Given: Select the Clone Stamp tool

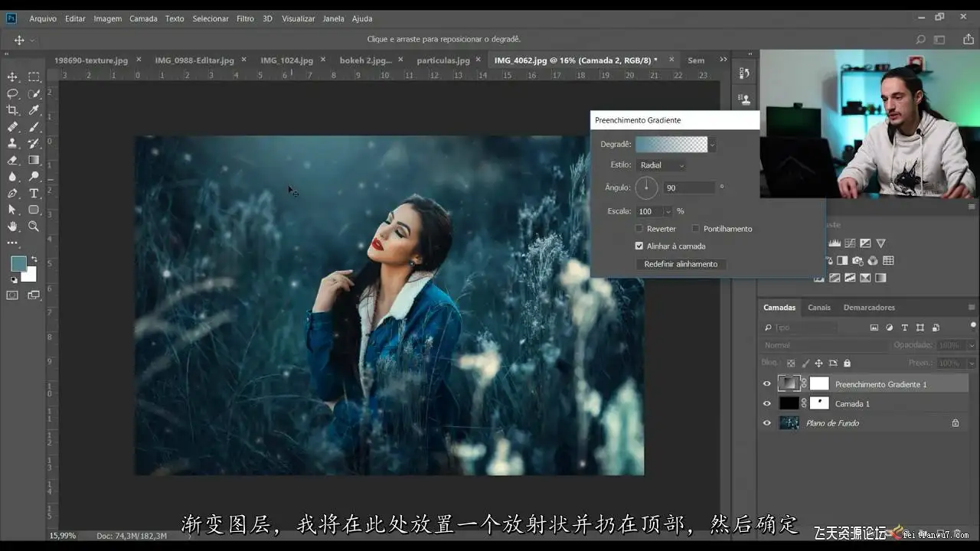Looking at the screenshot, I should [12, 143].
